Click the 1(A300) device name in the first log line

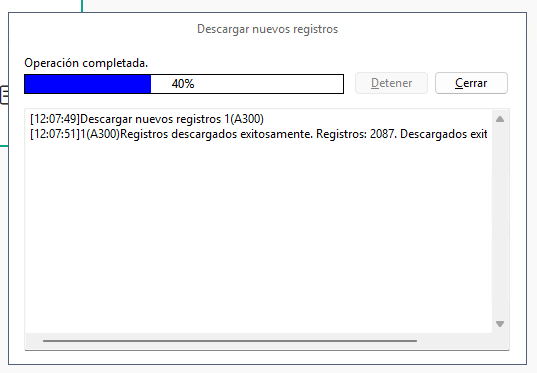tap(244, 119)
